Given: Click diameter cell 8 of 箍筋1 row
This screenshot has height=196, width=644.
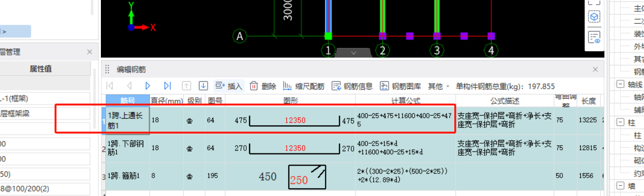Looking at the screenshot, I should tap(167, 176).
